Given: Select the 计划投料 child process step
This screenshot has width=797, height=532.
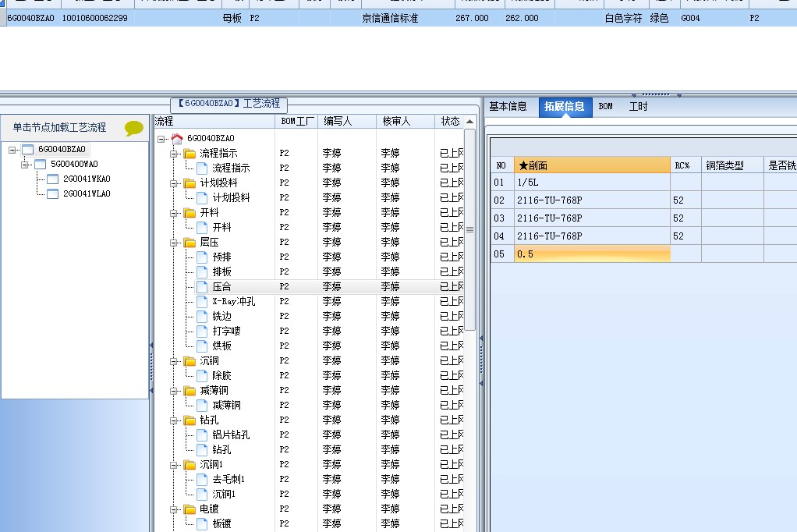Looking at the screenshot, I should coord(231,198).
